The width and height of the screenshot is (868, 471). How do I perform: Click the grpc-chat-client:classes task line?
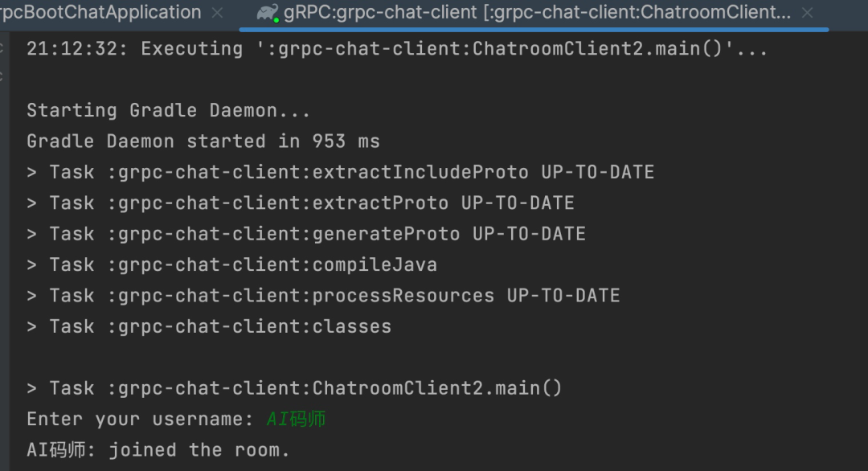click(209, 327)
